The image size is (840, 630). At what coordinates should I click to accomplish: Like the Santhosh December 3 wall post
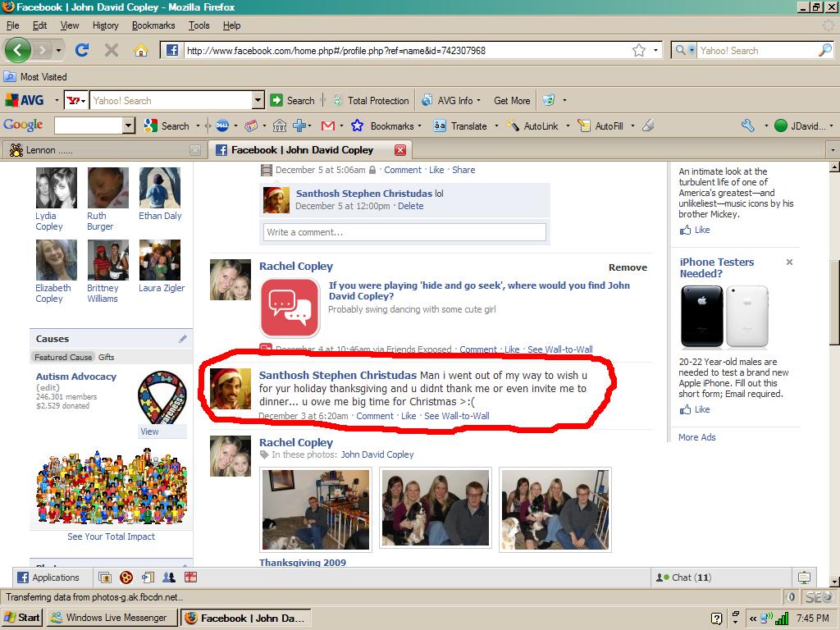[x=409, y=416]
